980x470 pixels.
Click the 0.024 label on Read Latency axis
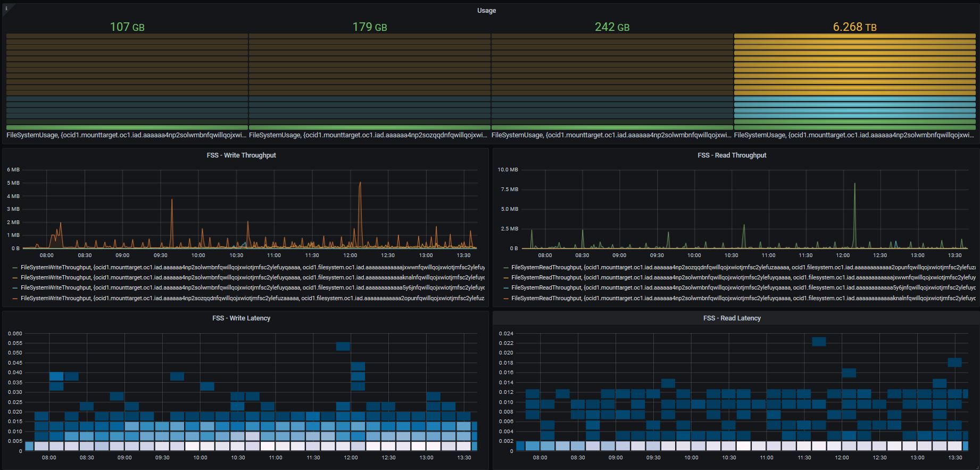(x=506, y=334)
